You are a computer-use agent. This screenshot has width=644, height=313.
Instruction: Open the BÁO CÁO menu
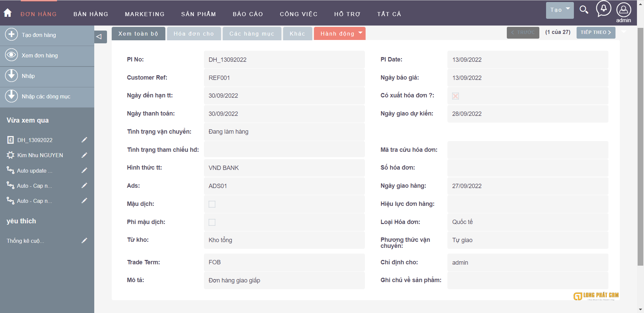[248, 14]
